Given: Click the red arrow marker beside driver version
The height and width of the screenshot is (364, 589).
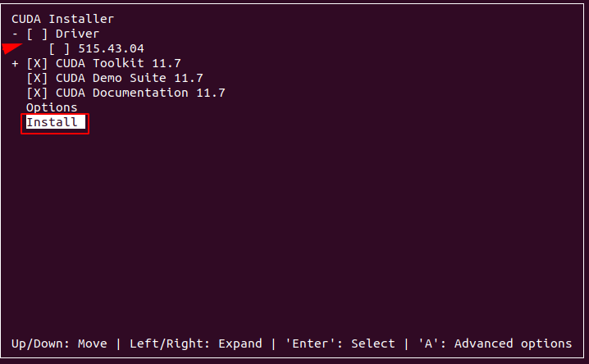Looking at the screenshot, I should pyautogui.click(x=11, y=48).
